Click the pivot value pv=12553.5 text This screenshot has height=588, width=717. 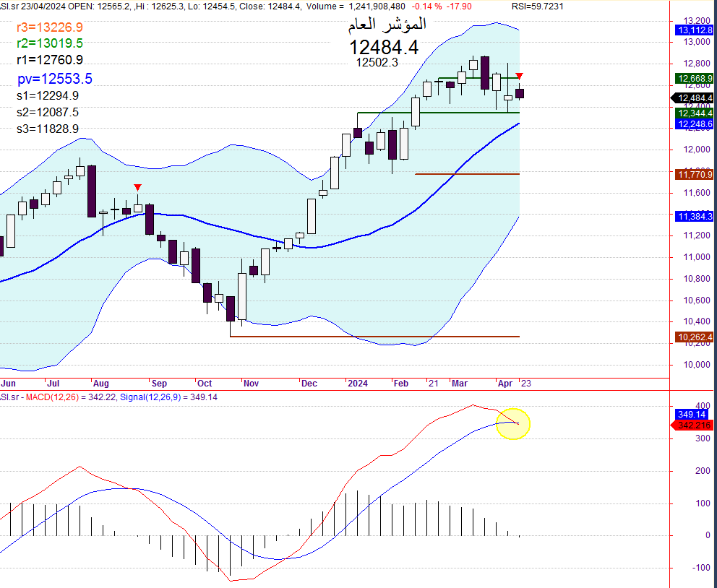coord(55,79)
